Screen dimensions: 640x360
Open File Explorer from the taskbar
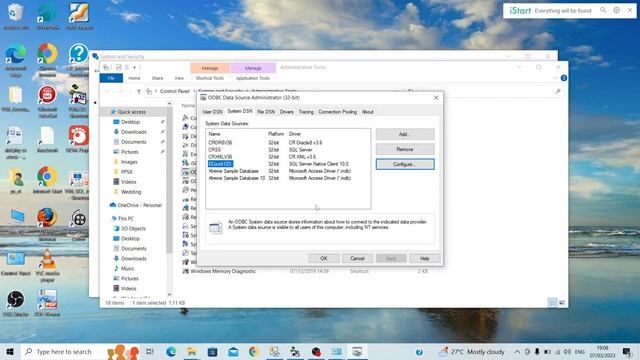point(191,351)
